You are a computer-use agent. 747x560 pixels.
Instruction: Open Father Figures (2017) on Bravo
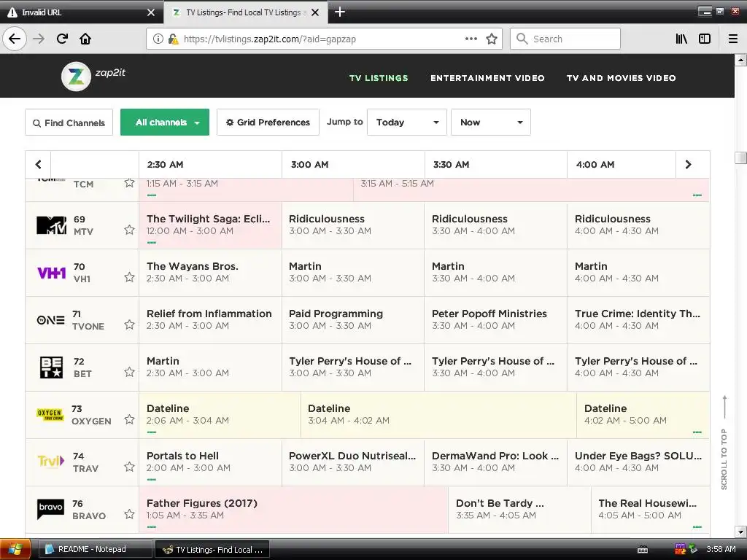pos(293,509)
